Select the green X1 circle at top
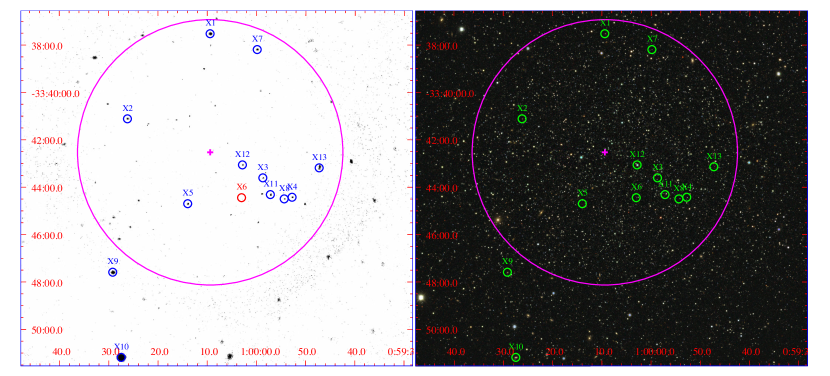The width and height of the screenshot is (830, 376). point(605,34)
